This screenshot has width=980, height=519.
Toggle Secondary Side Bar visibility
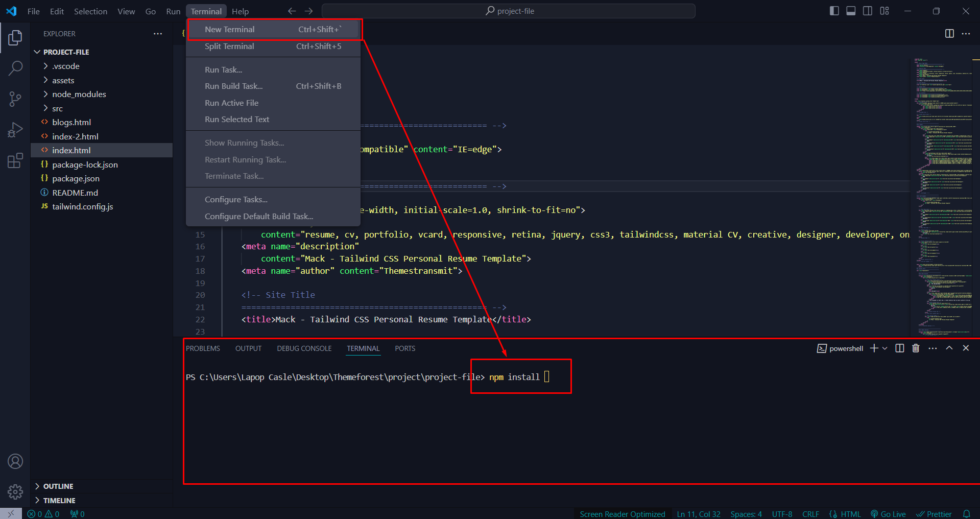(x=868, y=11)
